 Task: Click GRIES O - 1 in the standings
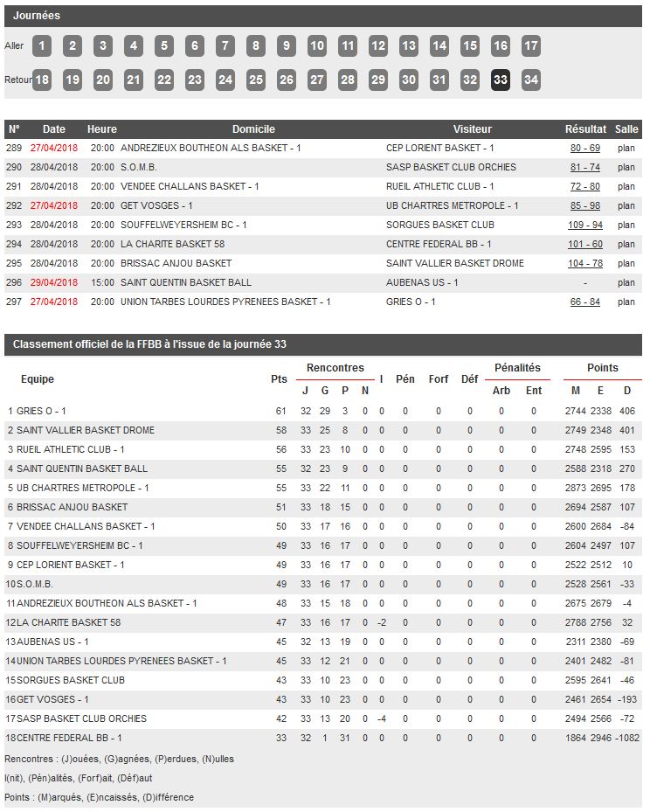(x=41, y=411)
